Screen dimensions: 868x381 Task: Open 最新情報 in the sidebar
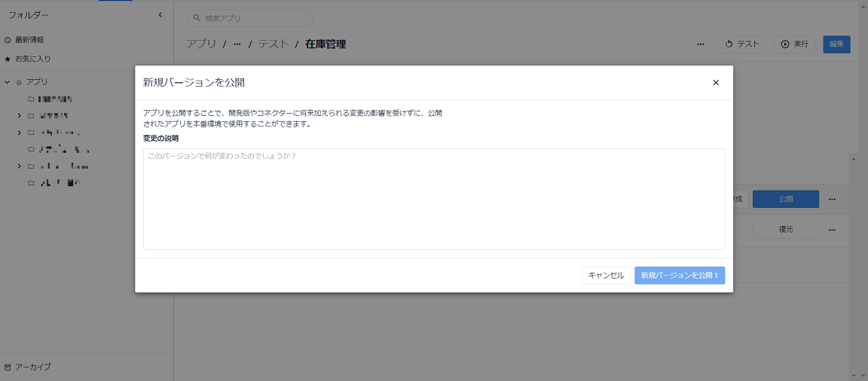(29, 40)
